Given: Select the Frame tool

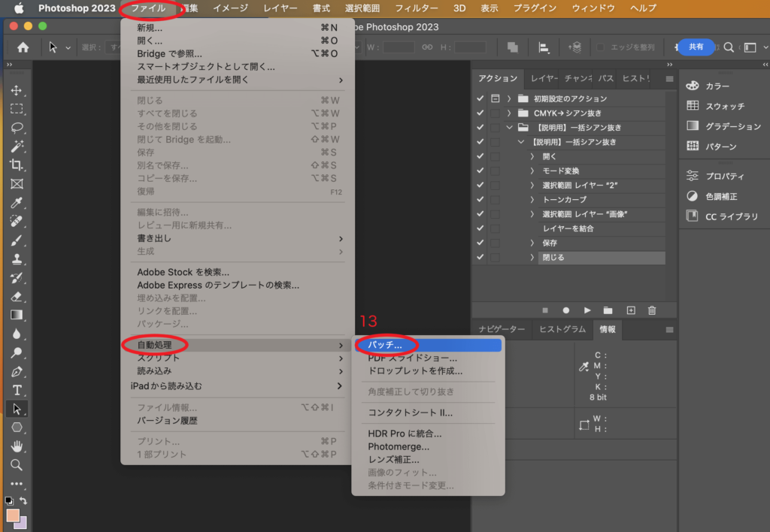Looking at the screenshot, I should click(x=17, y=184).
